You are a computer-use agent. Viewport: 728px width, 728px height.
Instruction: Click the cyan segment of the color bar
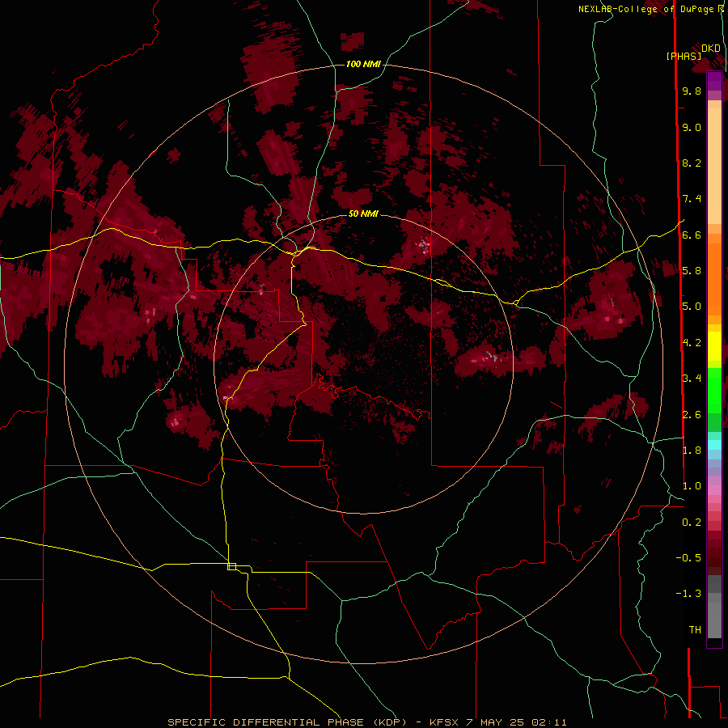click(x=714, y=444)
